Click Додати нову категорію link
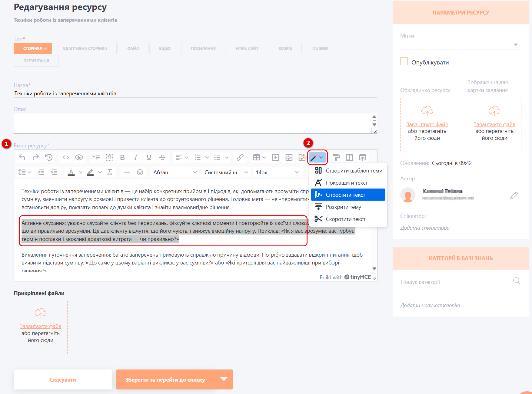This screenshot has height=394, width=532. [x=430, y=305]
